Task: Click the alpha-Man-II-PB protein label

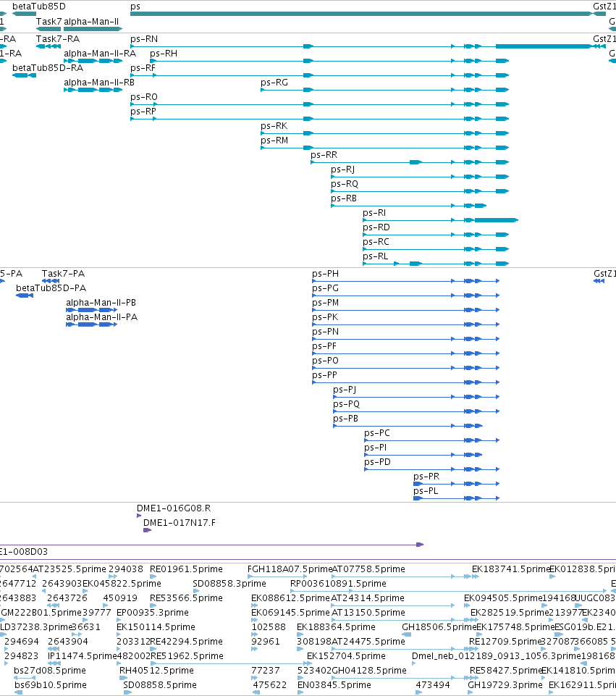Action: tap(101, 303)
